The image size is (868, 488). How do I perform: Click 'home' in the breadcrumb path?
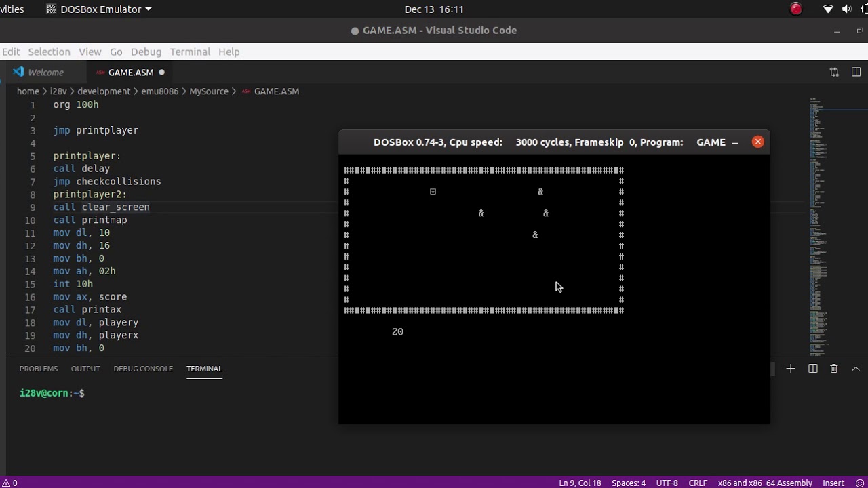(28, 91)
